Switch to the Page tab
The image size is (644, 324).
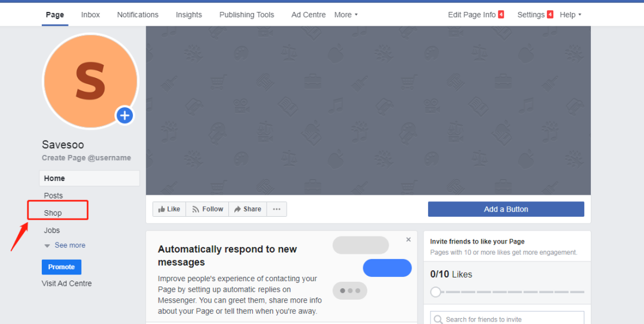pos(55,15)
